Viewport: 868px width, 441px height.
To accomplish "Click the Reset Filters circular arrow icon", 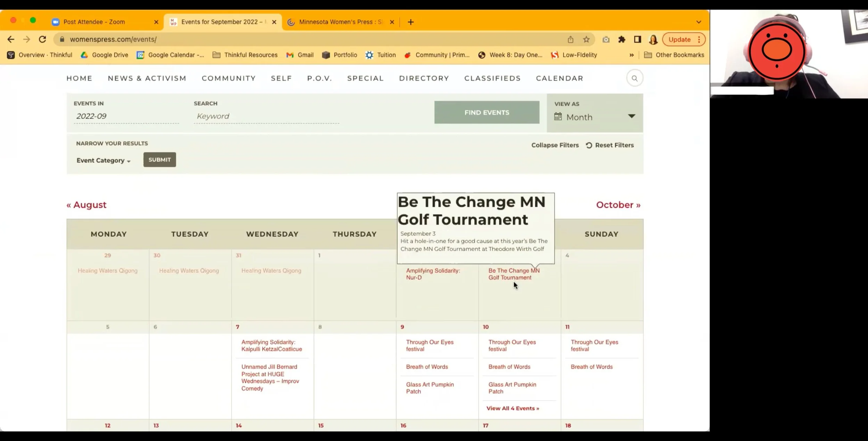I will pyautogui.click(x=589, y=145).
